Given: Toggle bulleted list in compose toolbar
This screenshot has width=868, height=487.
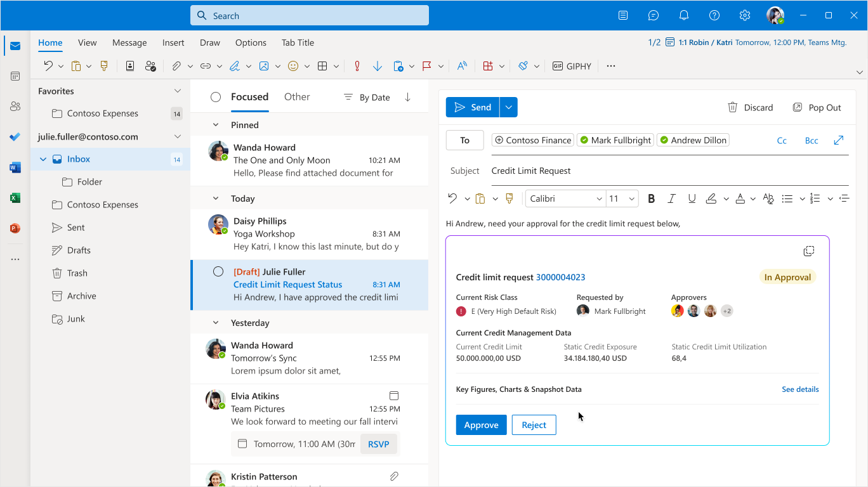Looking at the screenshot, I should [x=787, y=198].
